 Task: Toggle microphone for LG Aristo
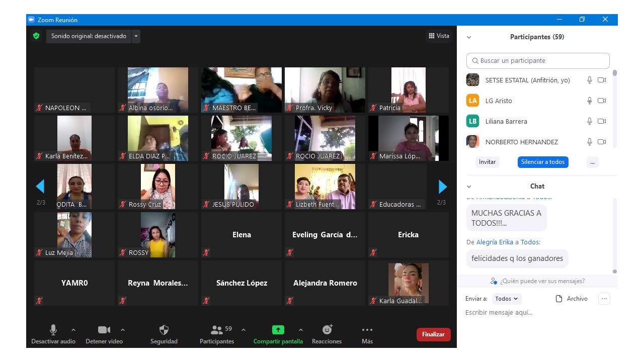[x=590, y=101]
